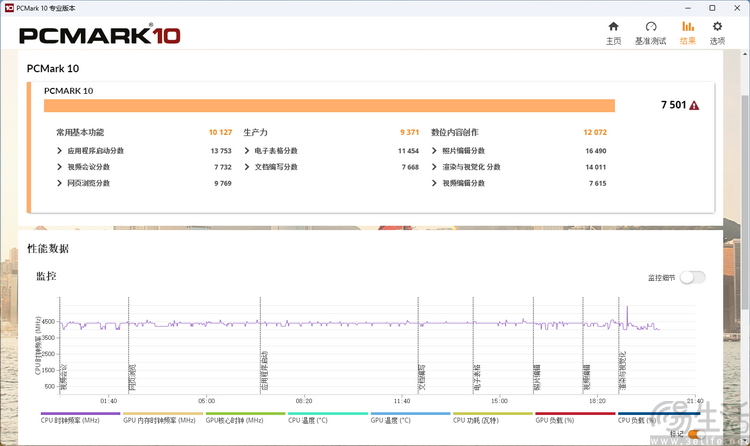Viewport: 750px width, 446px height.
Task: Expand 电子表格分数 row
Action: point(247,151)
